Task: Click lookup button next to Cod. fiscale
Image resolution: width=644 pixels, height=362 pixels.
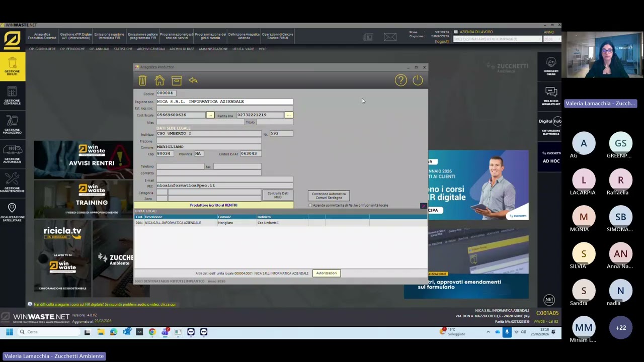Action: [x=210, y=115]
